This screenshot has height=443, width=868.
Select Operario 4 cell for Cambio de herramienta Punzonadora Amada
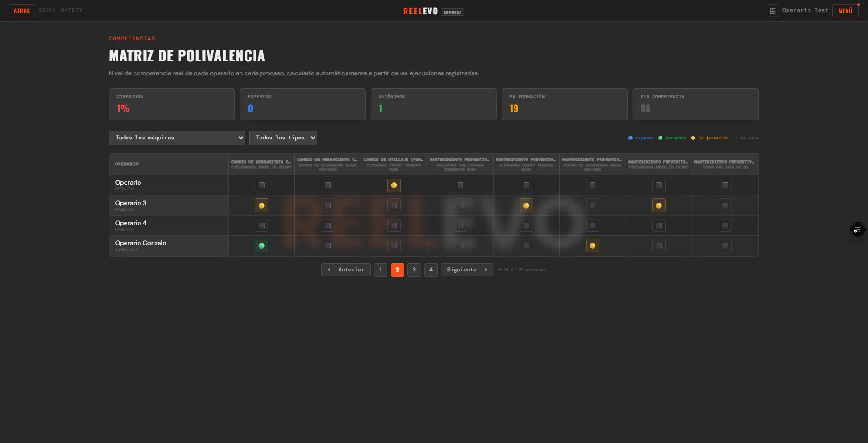tap(261, 226)
